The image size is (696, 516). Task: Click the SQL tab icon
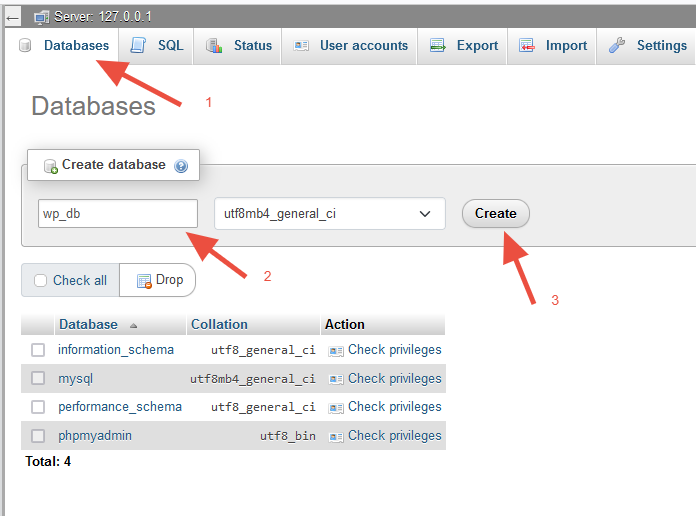pyautogui.click(x=139, y=45)
